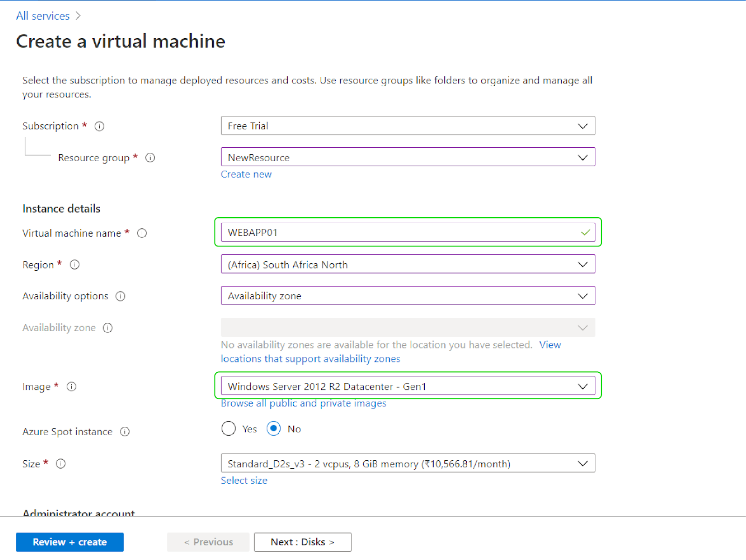Navigate back via All services breadcrumb
The width and height of the screenshot is (746, 560).
[43, 15]
